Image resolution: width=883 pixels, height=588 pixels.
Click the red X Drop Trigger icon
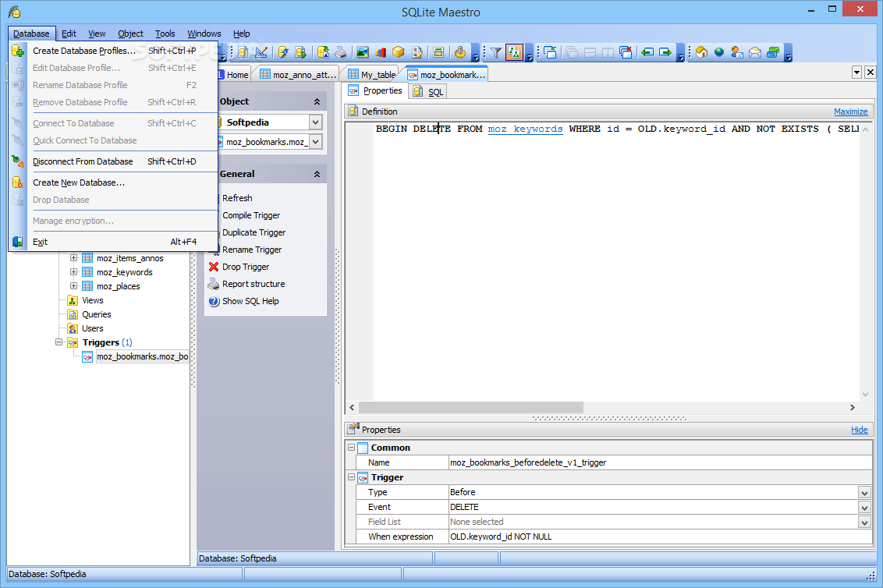(x=214, y=267)
